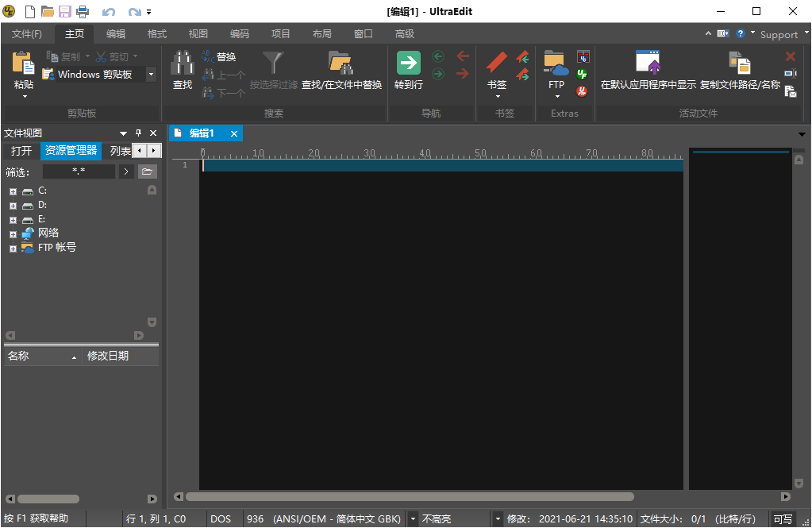This screenshot has width=812, height=528.
Task: Switch to the 视图 ribbon tab
Action: click(x=198, y=33)
